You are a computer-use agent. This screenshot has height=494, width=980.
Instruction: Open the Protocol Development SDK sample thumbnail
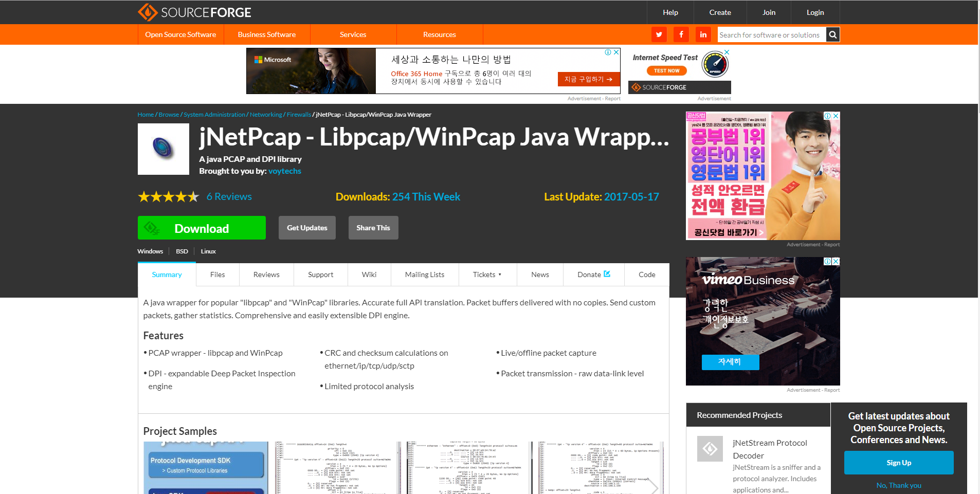[206, 468]
